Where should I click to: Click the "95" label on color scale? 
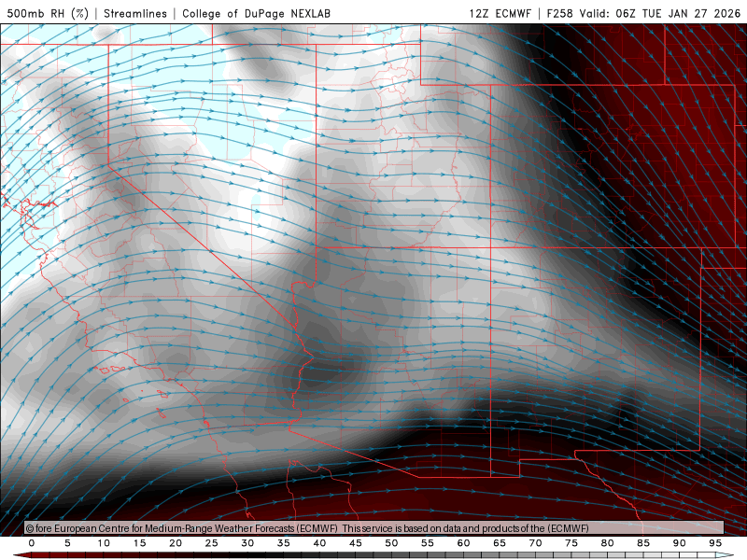[x=715, y=543]
